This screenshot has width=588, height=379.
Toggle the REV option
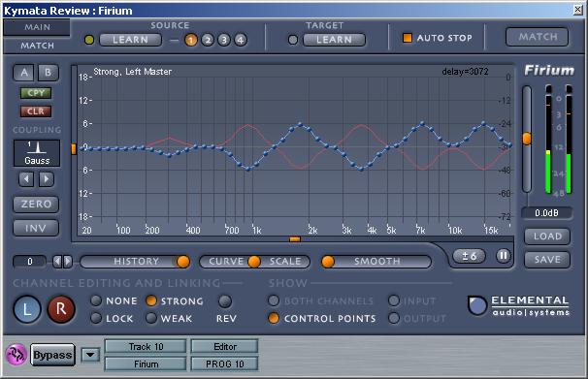point(225,301)
